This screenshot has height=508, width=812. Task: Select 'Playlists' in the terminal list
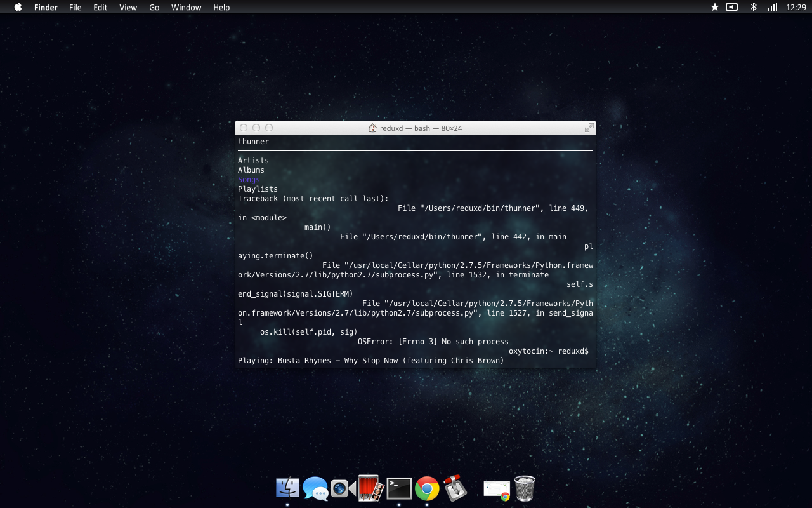(x=258, y=189)
